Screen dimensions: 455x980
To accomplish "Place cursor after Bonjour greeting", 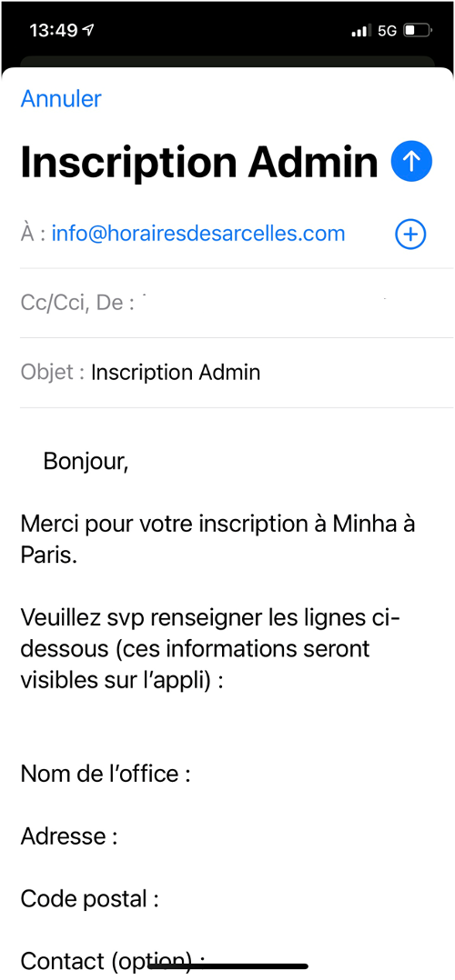I will pos(131,461).
